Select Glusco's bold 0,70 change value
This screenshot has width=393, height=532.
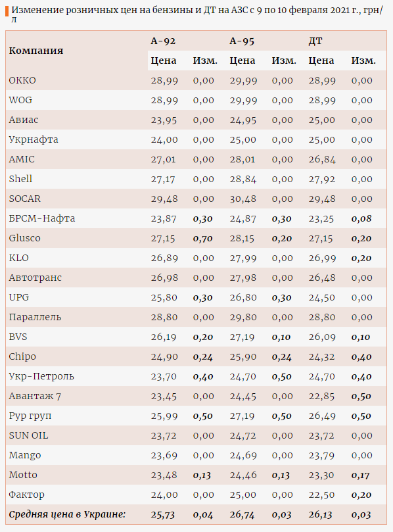tap(203, 239)
